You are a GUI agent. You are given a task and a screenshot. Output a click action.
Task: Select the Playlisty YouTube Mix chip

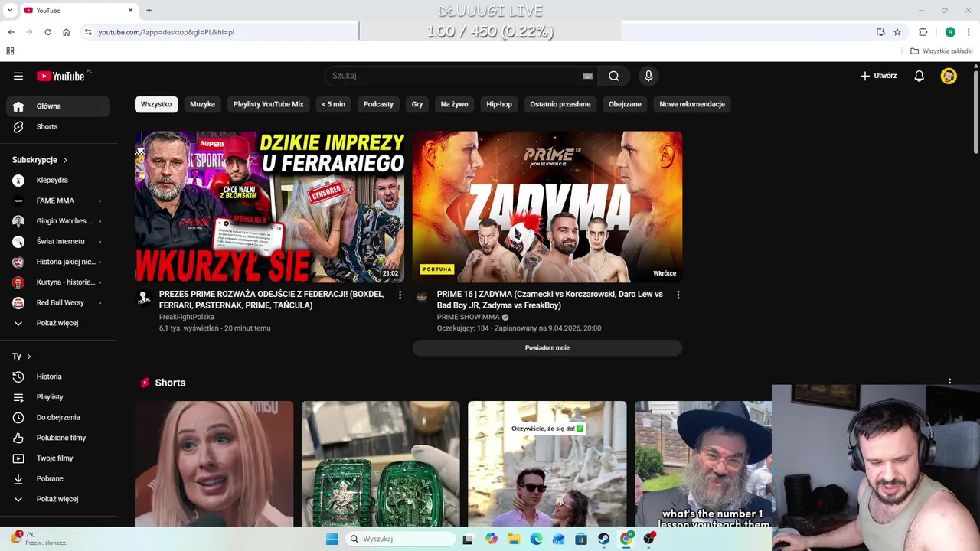point(269,104)
